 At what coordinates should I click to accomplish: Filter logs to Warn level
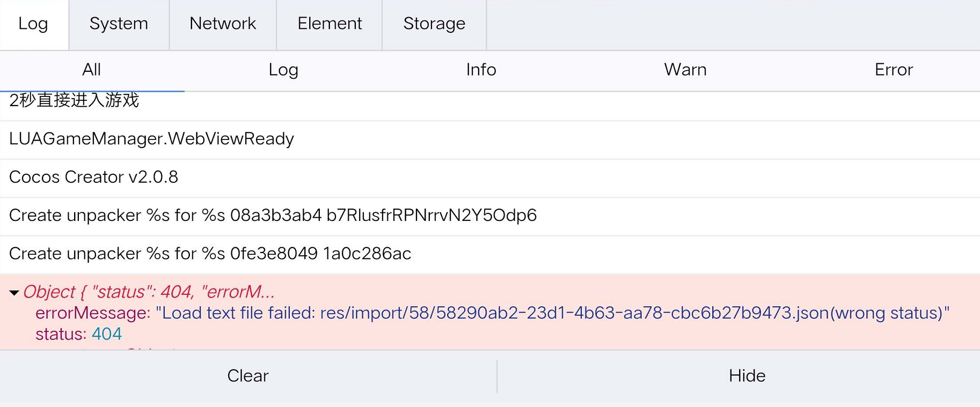[685, 70]
